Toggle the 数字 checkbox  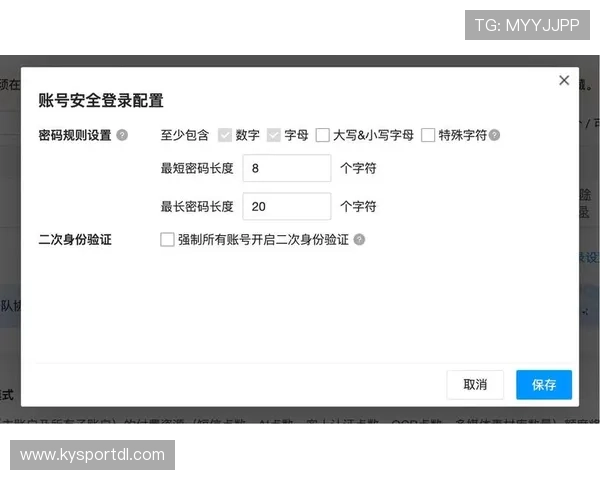(225, 135)
